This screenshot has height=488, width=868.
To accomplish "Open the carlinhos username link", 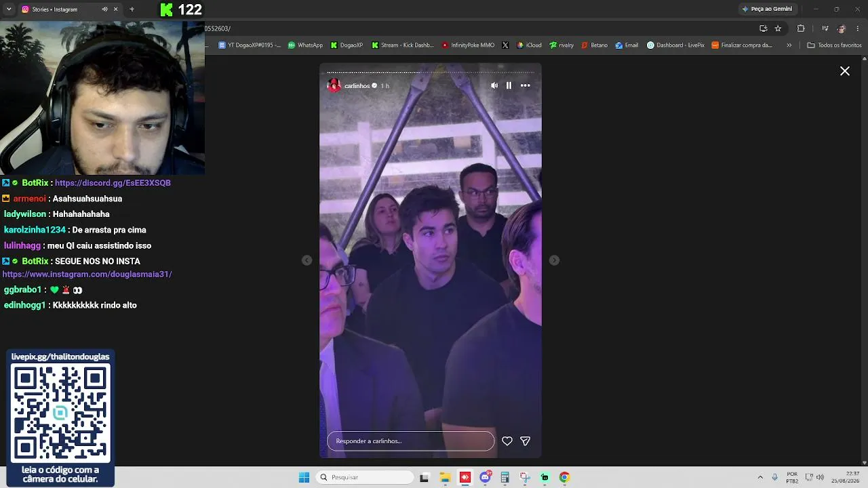I will tap(357, 86).
